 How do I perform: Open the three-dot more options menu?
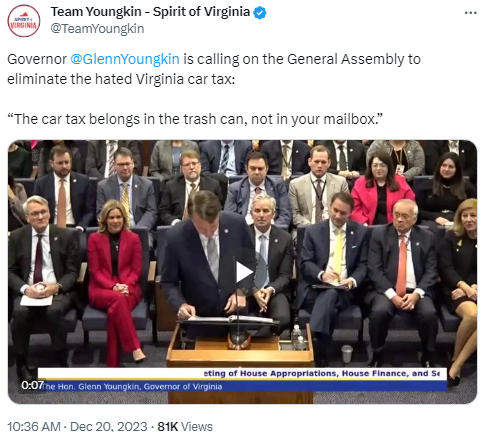(x=470, y=13)
